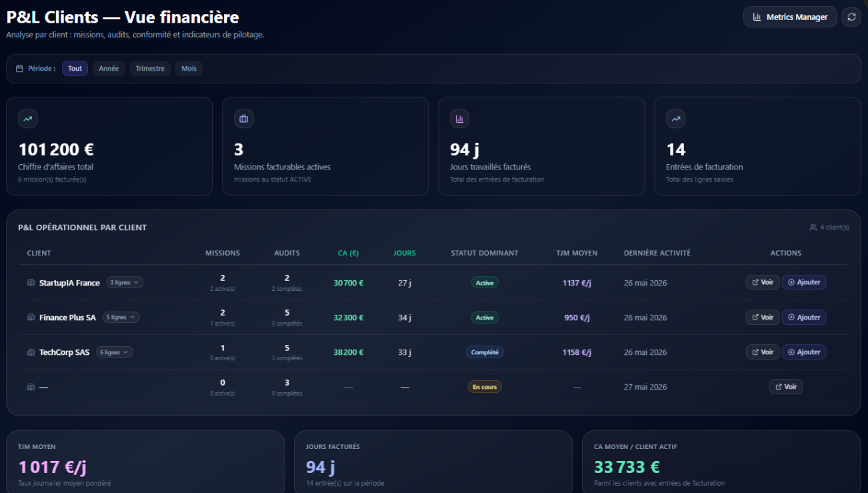Click the Complété status badge for TechCorp SAS
868x493 pixels.
485,352
